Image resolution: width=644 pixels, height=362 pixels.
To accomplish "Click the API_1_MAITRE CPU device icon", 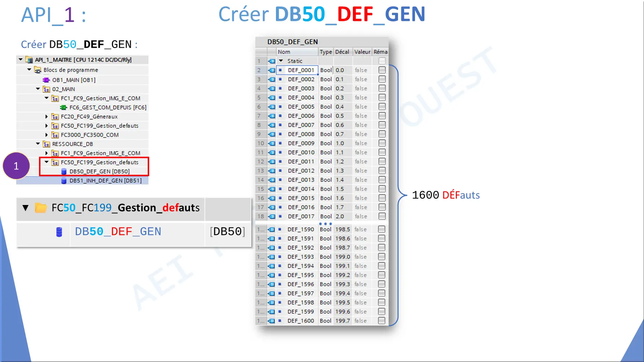I will (x=29, y=60).
